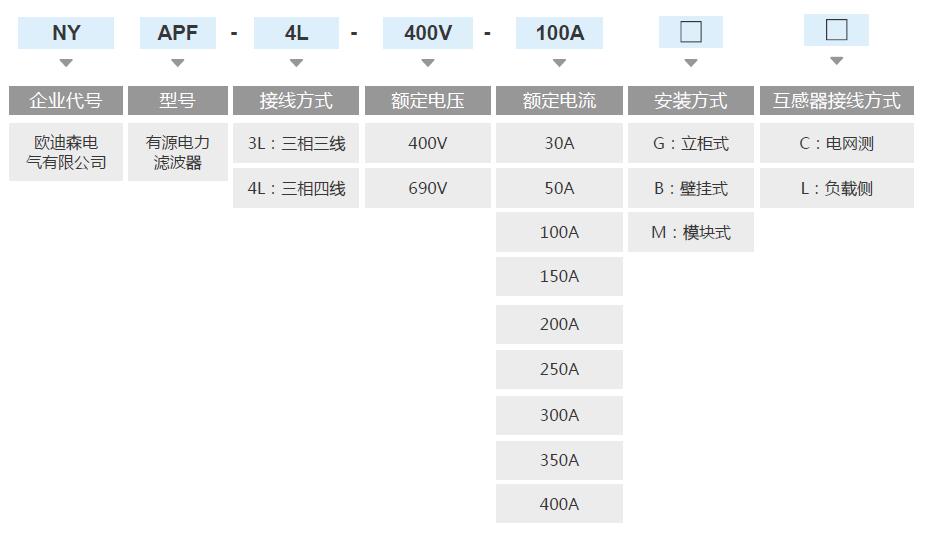Pick M：模块式 installation type
Image resolution: width=926 pixels, height=543 pixels.
point(691,232)
